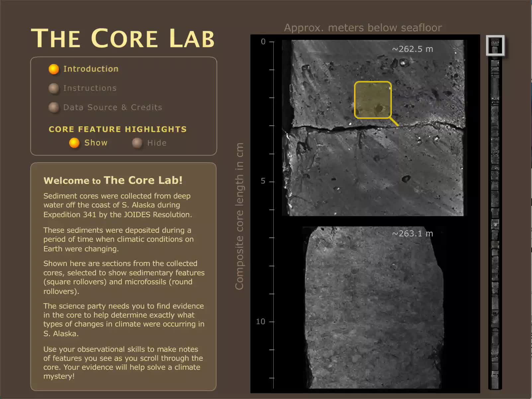Click the Introduction text label
The image size is (532, 399).
coord(91,69)
